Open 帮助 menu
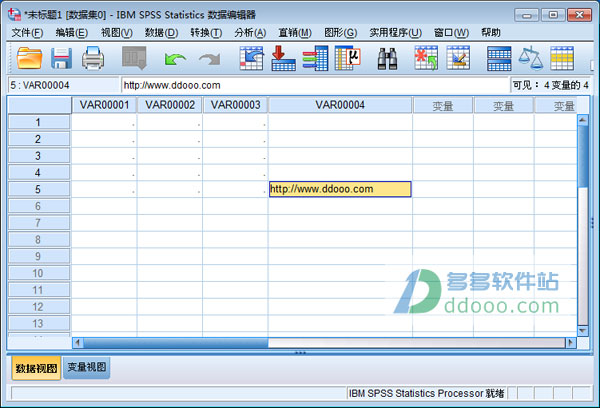600x408 pixels. tap(491, 33)
